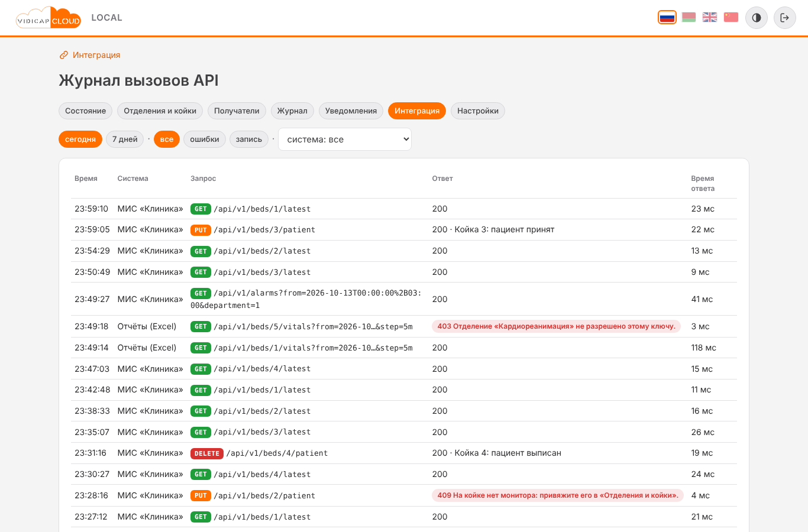Click timestamp 23:38:33
Screen dimensions: 808x532
(92, 411)
